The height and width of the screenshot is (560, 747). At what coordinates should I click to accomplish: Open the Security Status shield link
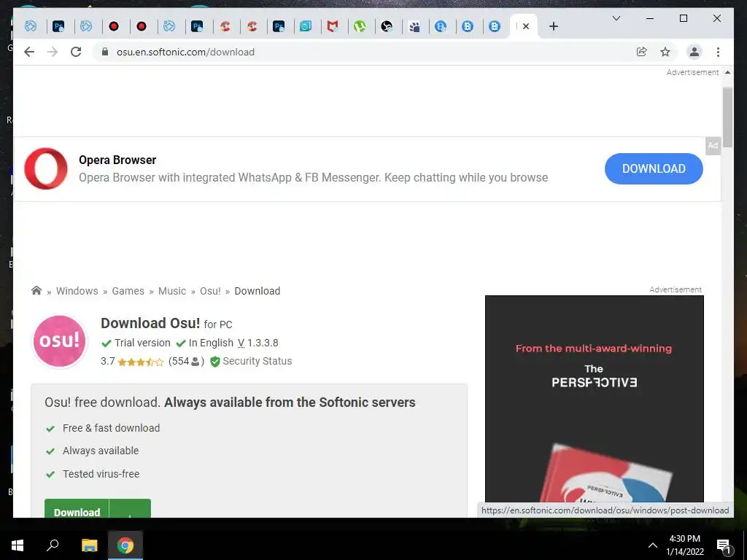click(251, 362)
